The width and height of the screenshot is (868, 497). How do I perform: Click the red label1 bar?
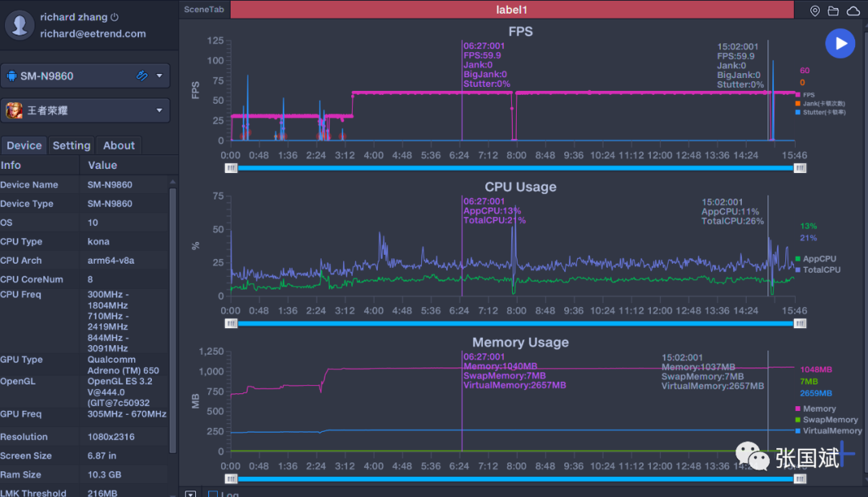(511, 10)
